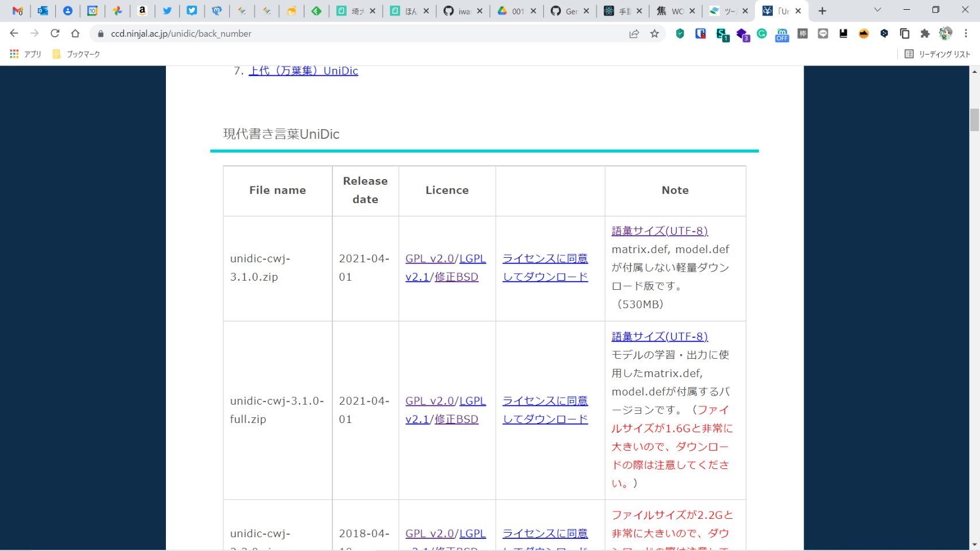The image size is (980, 551).
Task: Click the share page icon in address bar
Action: [634, 34]
